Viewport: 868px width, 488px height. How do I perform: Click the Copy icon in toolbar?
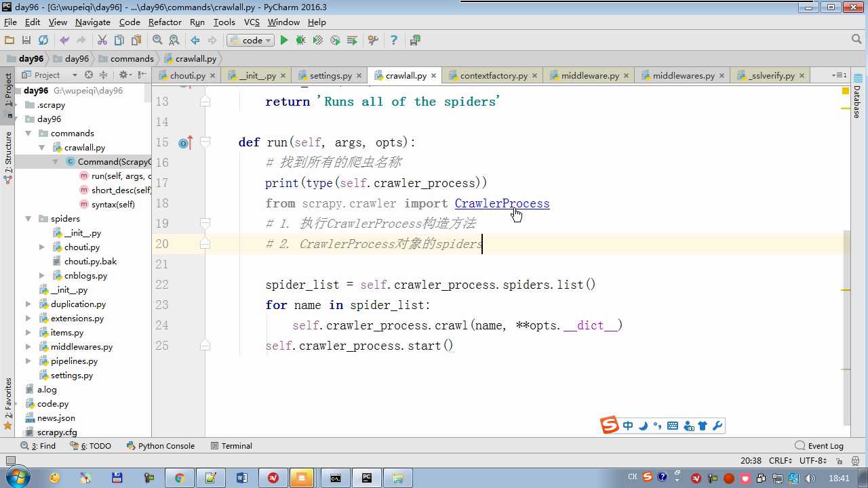(x=119, y=40)
